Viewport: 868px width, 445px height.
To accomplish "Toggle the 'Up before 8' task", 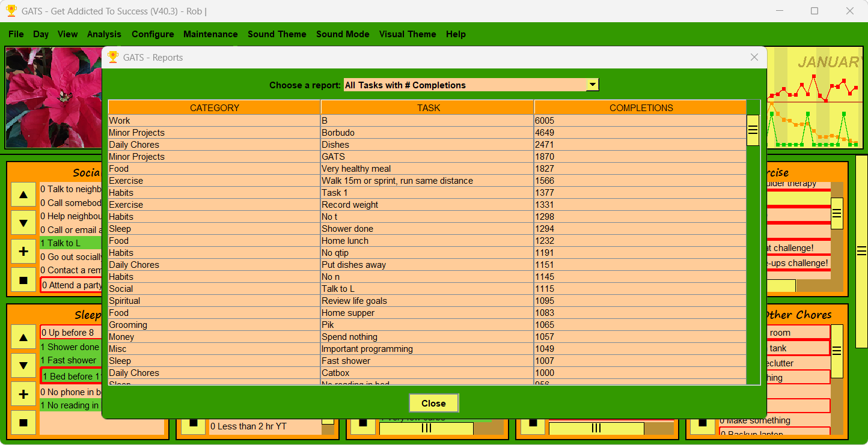I will click(69, 333).
